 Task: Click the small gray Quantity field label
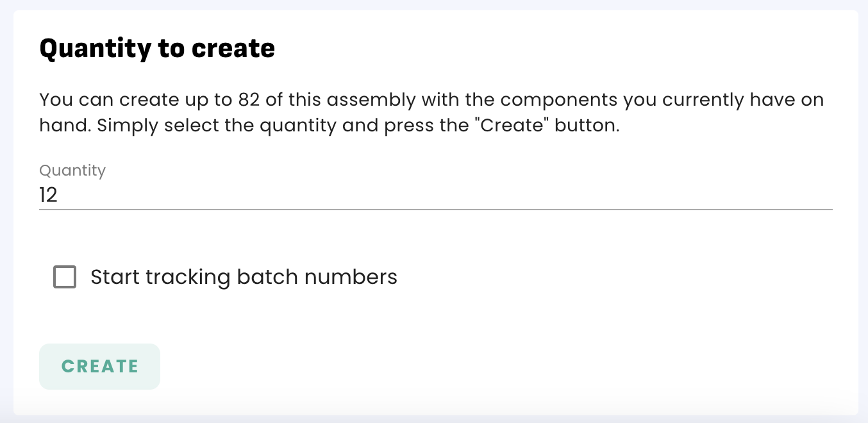[x=72, y=170]
